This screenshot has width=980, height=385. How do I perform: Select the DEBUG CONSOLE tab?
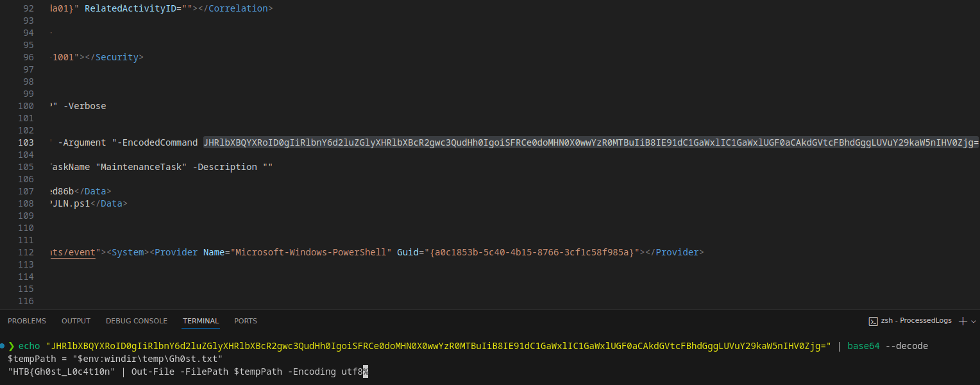[x=137, y=321]
